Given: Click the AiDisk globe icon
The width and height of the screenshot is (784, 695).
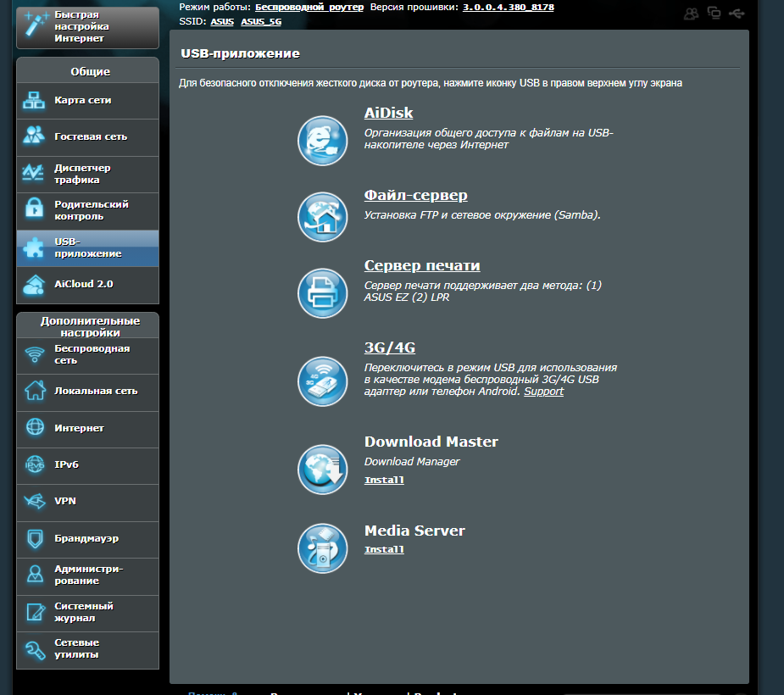Looking at the screenshot, I should pos(323,140).
